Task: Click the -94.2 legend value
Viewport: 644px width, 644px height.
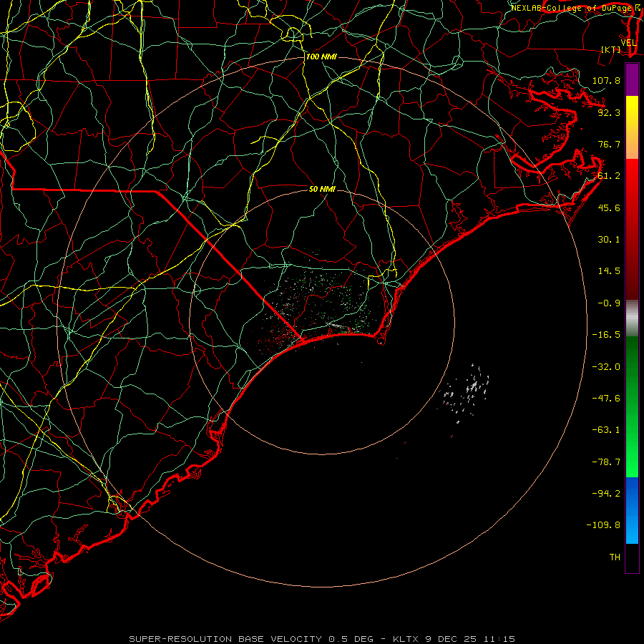Action: [606, 494]
